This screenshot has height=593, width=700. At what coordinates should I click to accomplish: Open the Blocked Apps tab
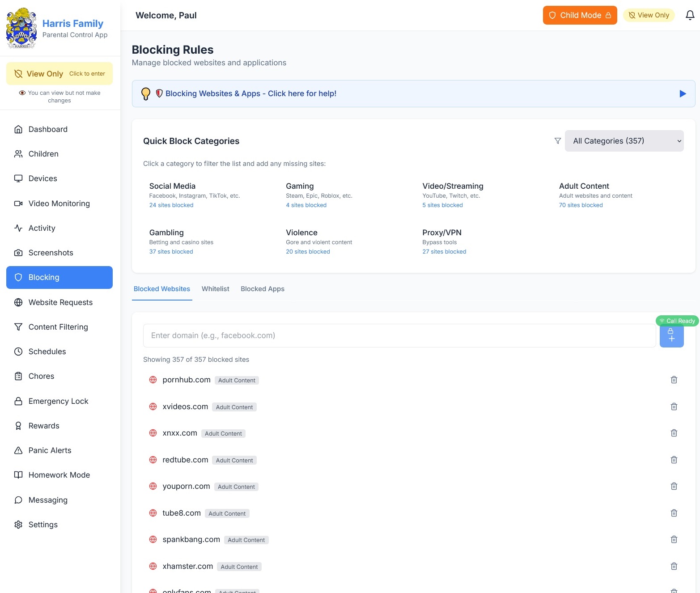pyautogui.click(x=262, y=289)
